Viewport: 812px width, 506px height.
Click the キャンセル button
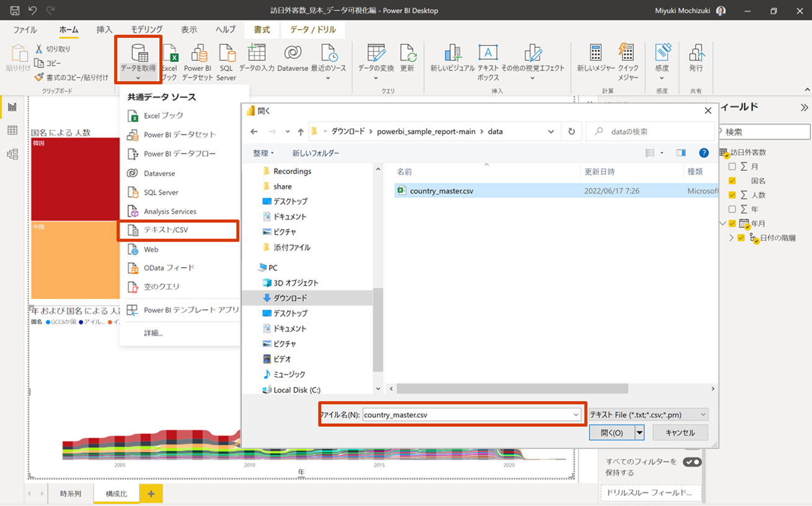coord(680,432)
